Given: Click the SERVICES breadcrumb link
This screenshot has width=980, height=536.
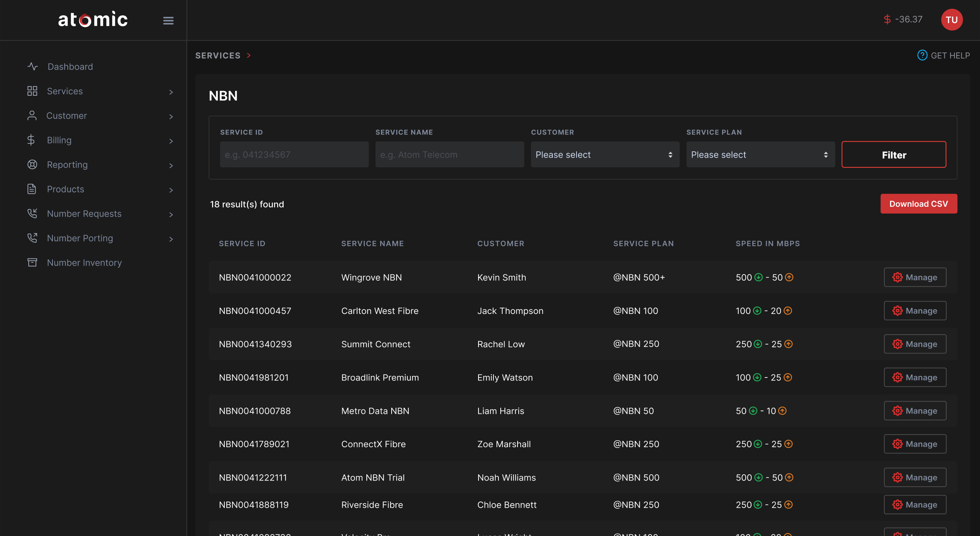Looking at the screenshot, I should (x=218, y=56).
